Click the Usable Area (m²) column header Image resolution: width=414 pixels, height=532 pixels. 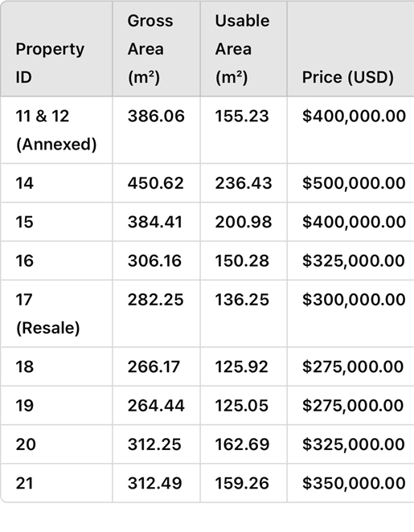244,49
